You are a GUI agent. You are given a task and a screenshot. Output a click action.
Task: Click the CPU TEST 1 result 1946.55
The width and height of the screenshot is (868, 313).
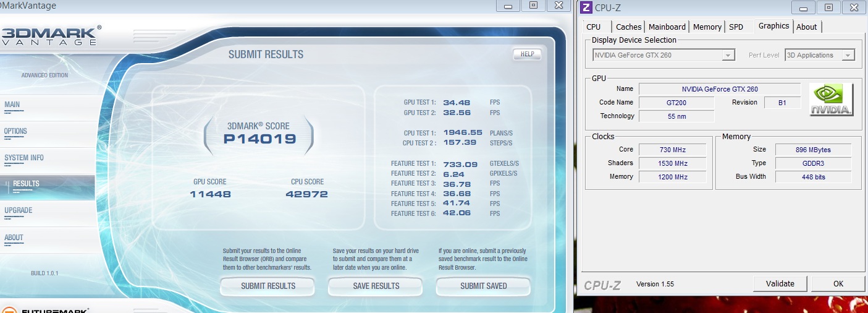[x=463, y=132]
